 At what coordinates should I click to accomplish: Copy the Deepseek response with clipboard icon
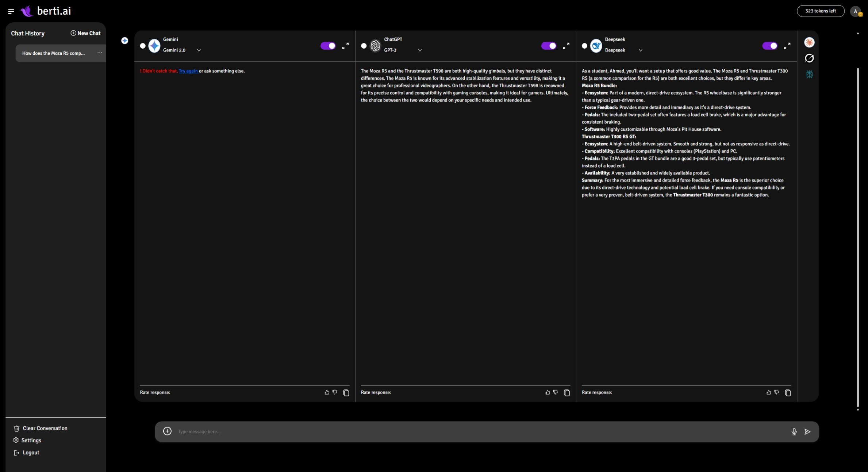click(x=788, y=393)
